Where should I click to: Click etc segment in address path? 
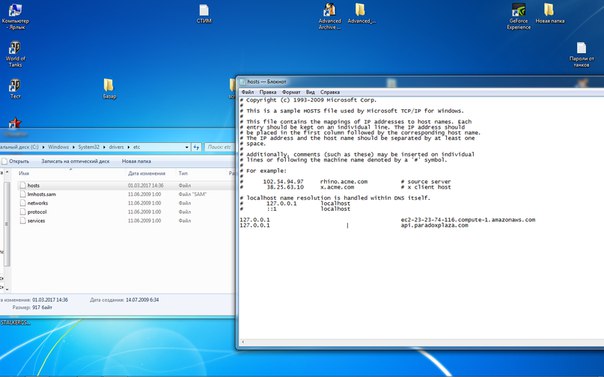point(137,147)
